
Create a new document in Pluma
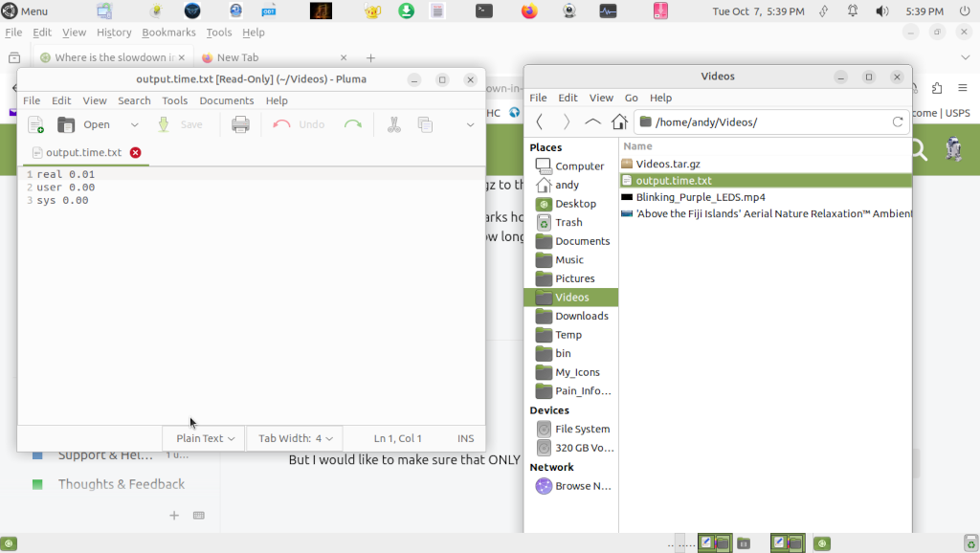pyautogui.click(x=35, y=124)
